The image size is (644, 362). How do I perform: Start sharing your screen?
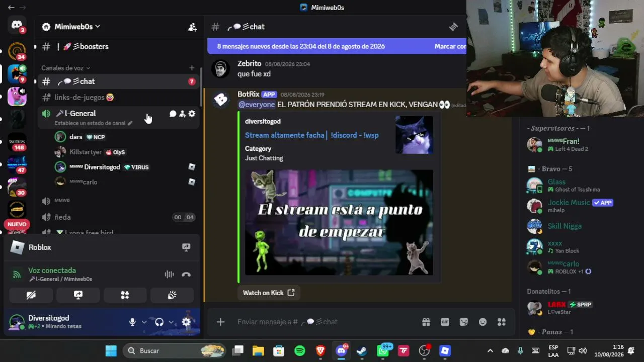tap(78, 295)
